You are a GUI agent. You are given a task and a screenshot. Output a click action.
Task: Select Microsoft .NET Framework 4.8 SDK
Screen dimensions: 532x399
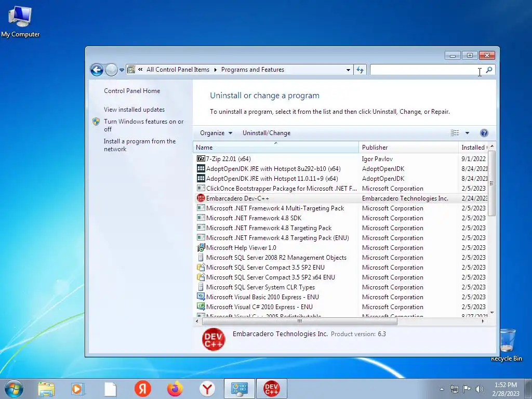click(342, 218)
